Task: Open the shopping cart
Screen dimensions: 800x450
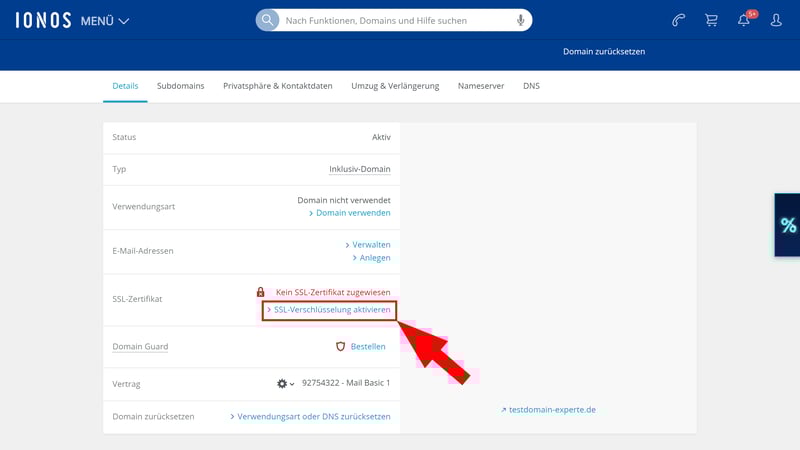Action: click(711, 20)
